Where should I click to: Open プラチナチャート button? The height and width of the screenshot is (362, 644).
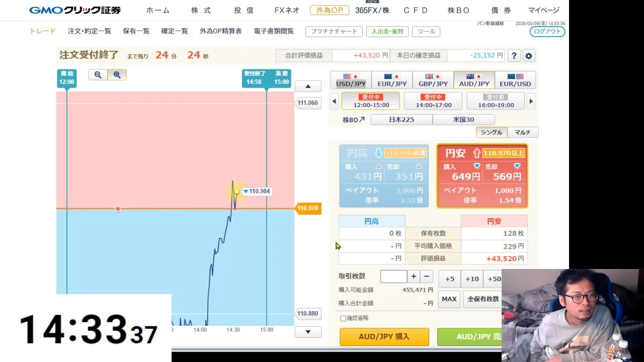334,31
